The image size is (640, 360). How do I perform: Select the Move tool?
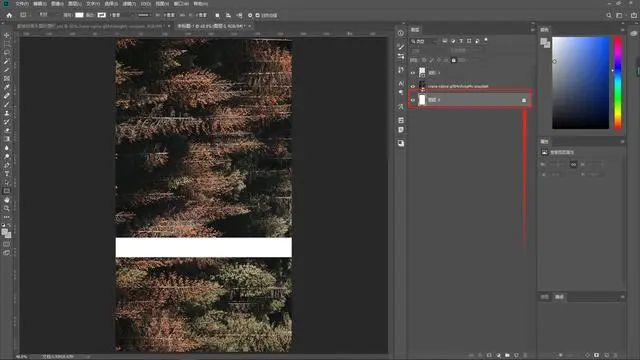tap(7, 36)
